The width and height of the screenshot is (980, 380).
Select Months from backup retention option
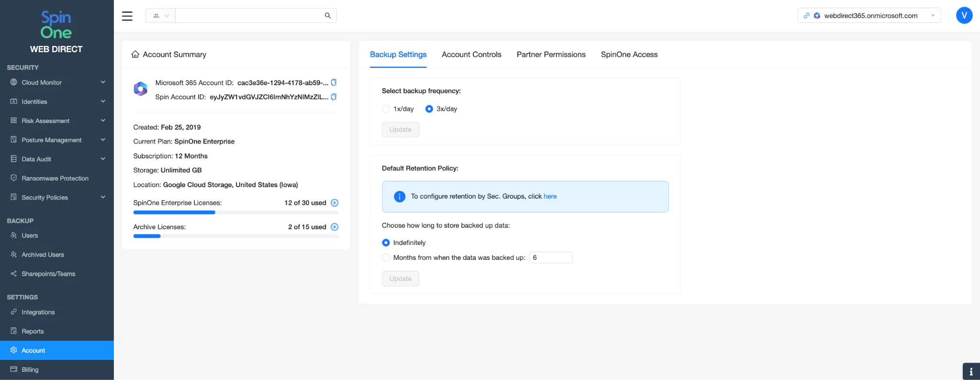[x=386, y=257]
